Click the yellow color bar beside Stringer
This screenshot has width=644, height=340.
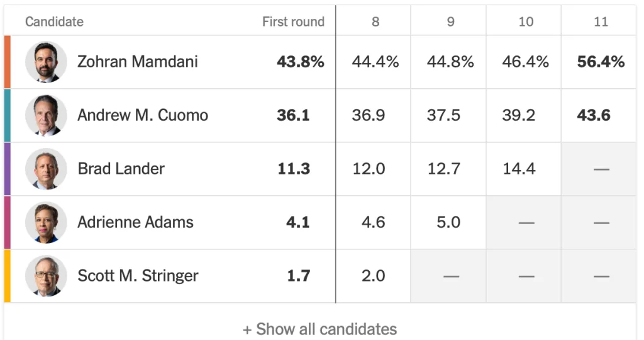click(7, 276)
